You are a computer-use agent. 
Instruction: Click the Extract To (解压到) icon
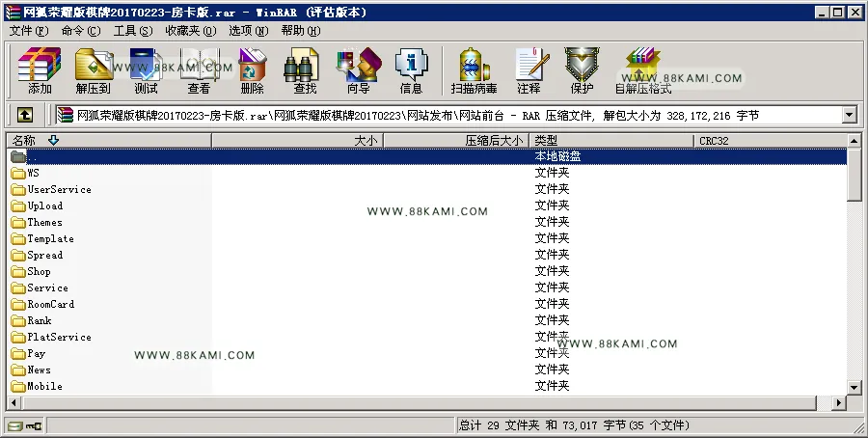pos(93,70)
